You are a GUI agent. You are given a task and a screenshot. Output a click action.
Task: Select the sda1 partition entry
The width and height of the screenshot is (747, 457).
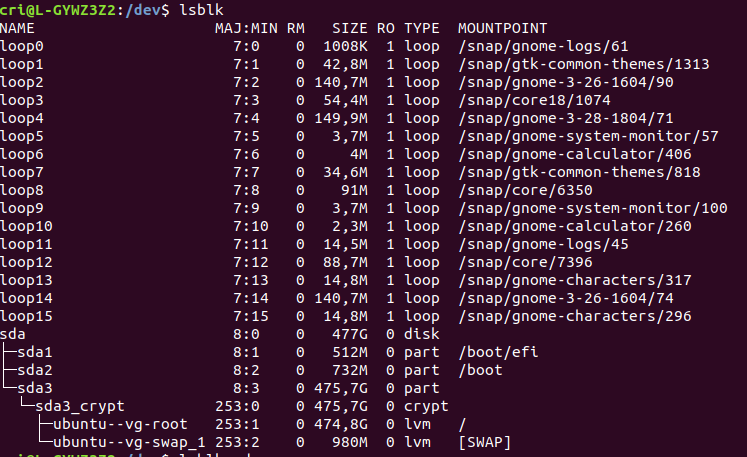coord(36,352)
